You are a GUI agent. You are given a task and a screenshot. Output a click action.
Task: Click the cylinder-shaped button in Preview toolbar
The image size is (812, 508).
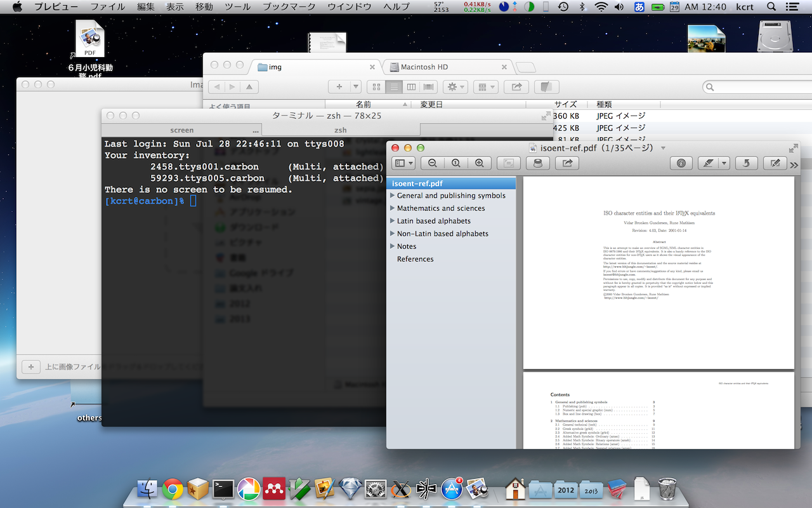click(x=538, y=163)
